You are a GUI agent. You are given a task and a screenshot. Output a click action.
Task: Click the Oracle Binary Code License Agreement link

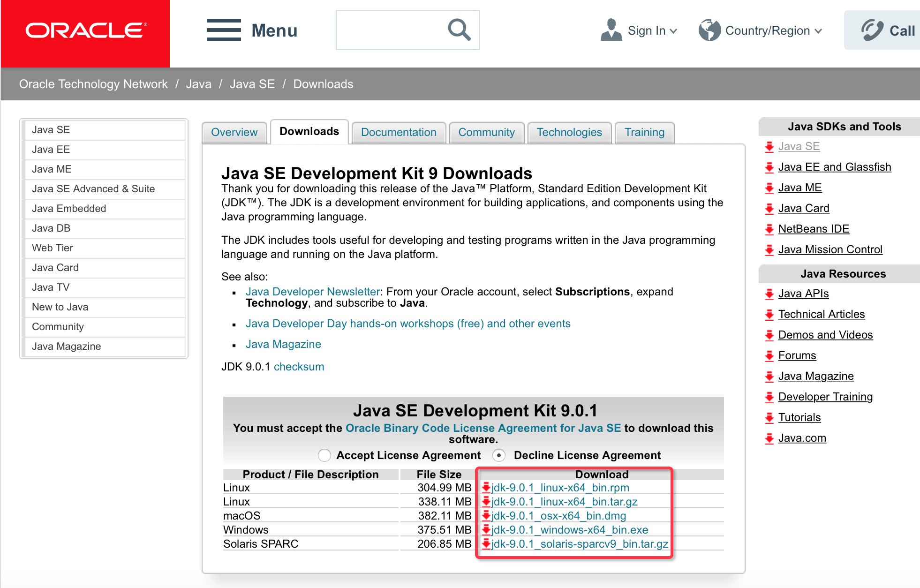coord(483,429)
